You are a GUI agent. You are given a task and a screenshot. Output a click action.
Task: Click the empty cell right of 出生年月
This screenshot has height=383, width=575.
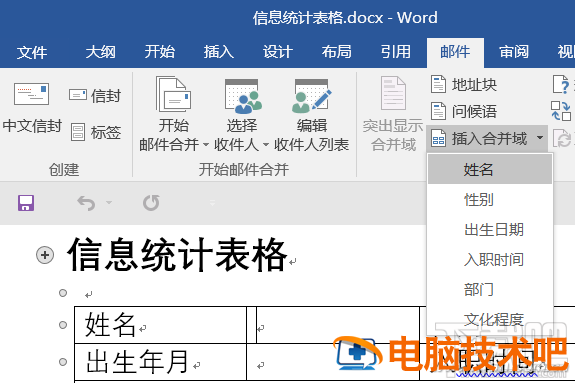[x=333, y=362]
